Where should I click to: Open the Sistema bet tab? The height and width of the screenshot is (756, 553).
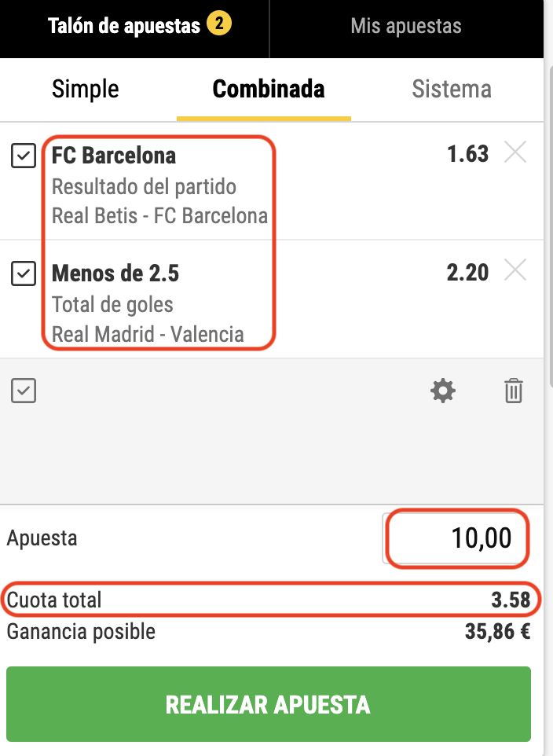[452, 90]
